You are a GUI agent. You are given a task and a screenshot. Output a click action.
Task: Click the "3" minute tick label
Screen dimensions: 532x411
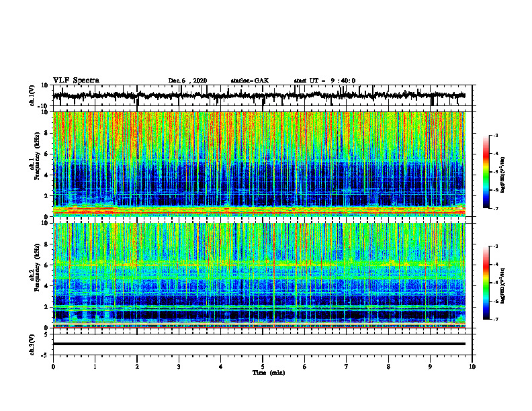179,367
